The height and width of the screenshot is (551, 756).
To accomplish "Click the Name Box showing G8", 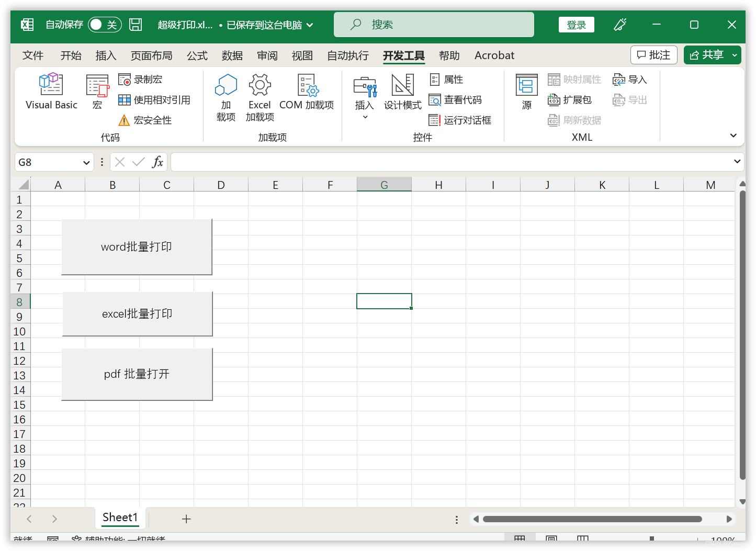I will 48,163.
